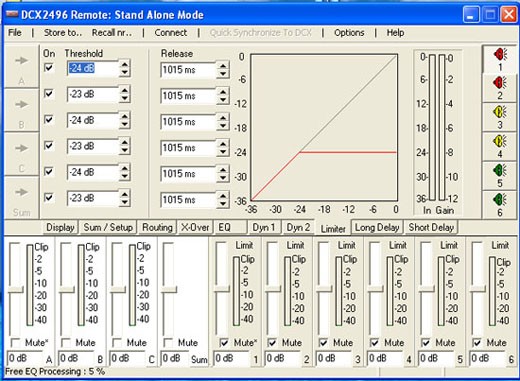
Task: Mute the Sum channel
Action: click(x=168, y=342)
